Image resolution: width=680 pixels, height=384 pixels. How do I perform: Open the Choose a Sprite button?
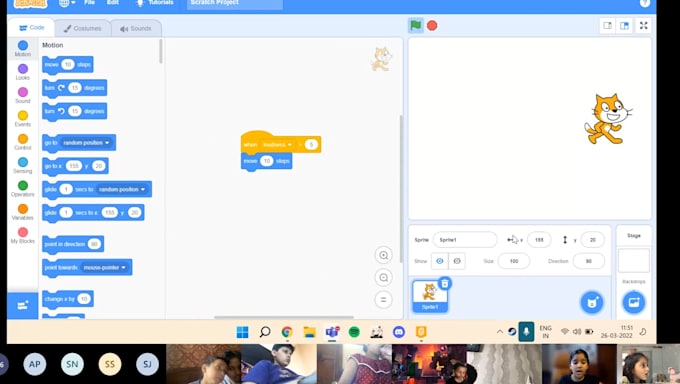(592, 302)
